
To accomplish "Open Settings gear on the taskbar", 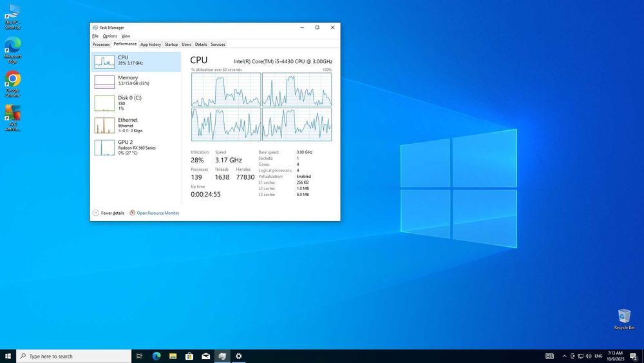I will (x=239, y=356).
